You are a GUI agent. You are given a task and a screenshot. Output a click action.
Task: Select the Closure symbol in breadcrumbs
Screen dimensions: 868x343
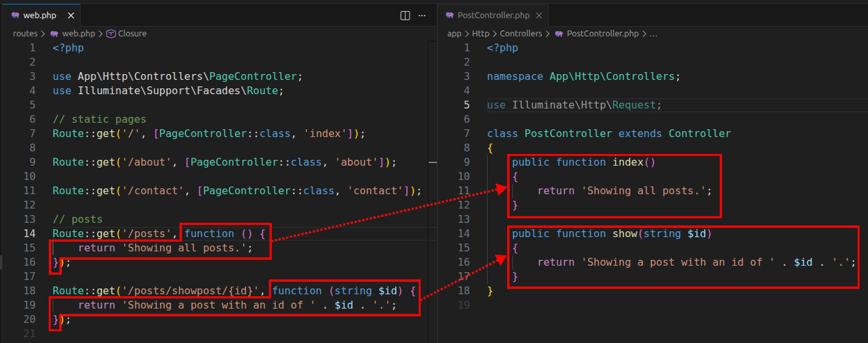127,33
